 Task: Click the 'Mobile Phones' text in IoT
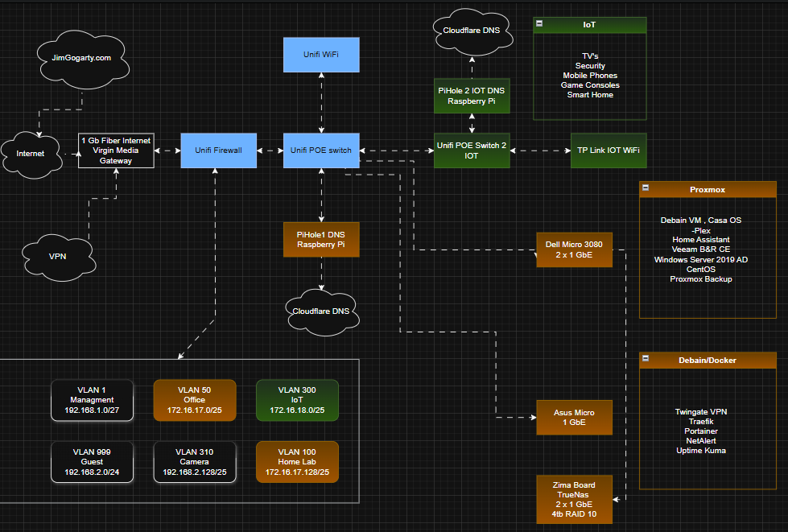pyautogui.click(x=590, y=76)
